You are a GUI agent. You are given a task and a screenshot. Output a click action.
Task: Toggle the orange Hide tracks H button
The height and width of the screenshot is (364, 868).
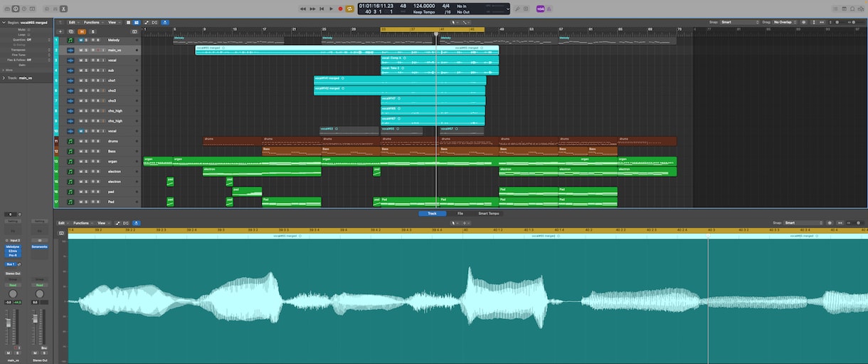click(x=82, y=31)
